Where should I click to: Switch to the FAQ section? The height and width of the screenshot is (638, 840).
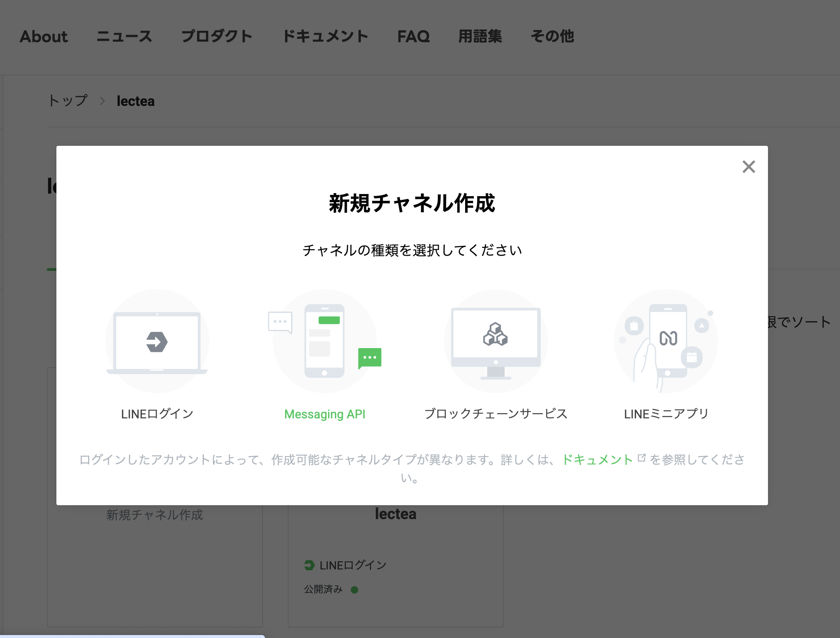[414, 36]
